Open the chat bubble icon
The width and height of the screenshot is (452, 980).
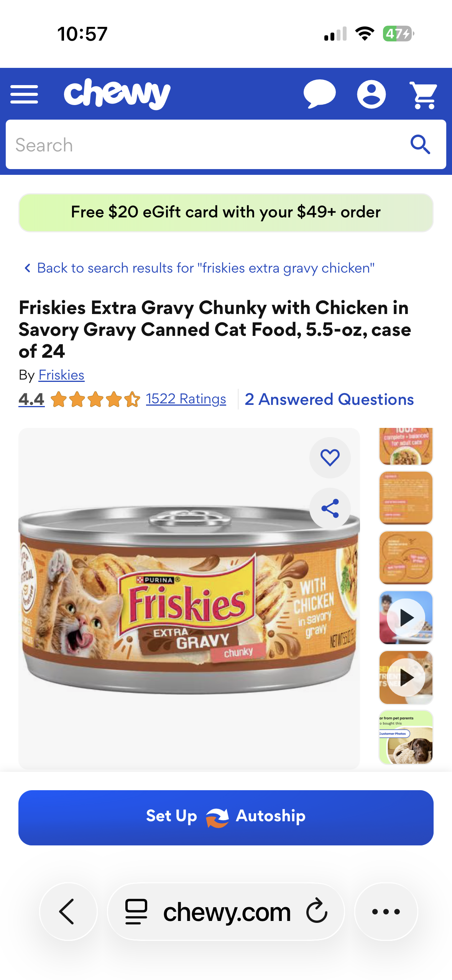pyautogui.click(x=319, y=94)
